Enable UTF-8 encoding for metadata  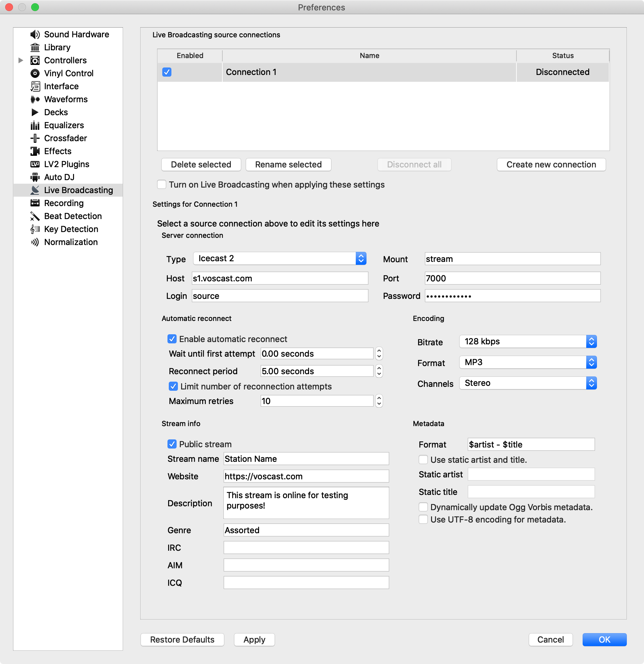pos(423,519)
